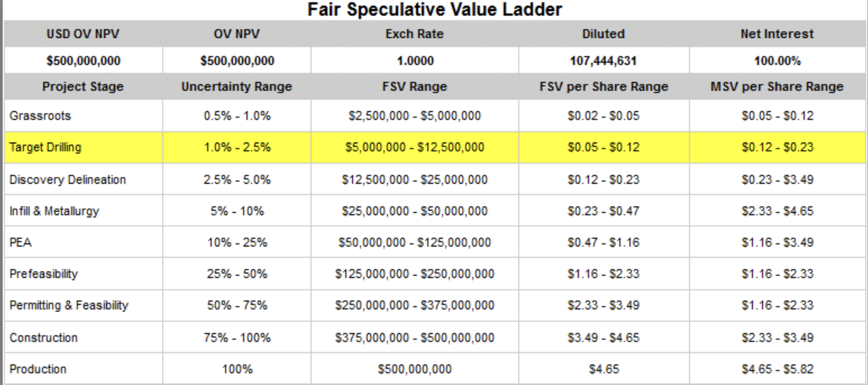This screenshot has height=385, width=868.
Task: Click the Project Stage header
Action: tap(83, 87)
